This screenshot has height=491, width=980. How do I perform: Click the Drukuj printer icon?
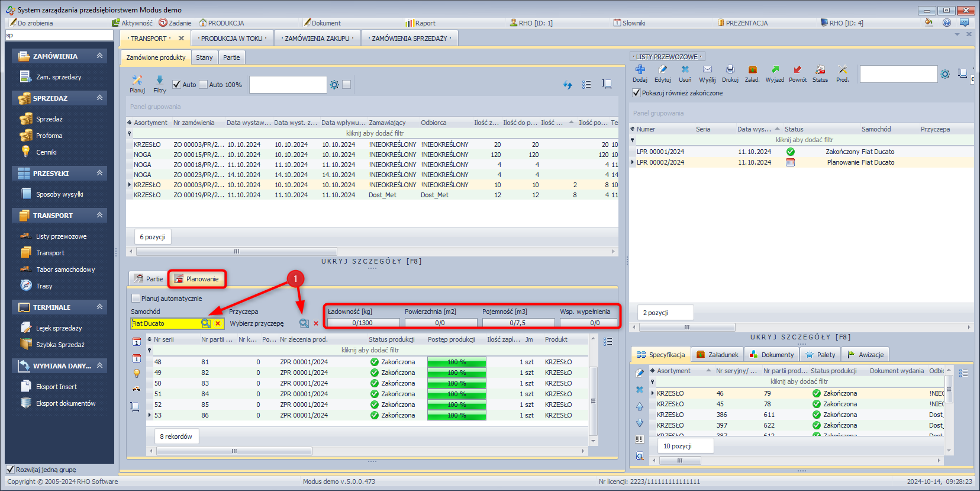click(x=730, y=70)
